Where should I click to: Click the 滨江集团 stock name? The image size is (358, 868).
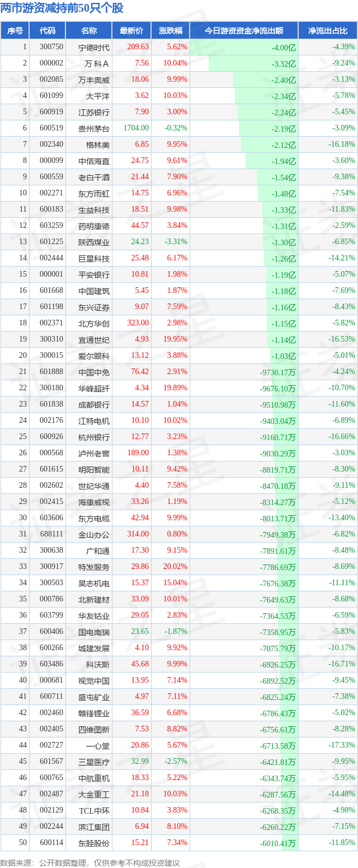pyautogui.click(x=95, y=827)
